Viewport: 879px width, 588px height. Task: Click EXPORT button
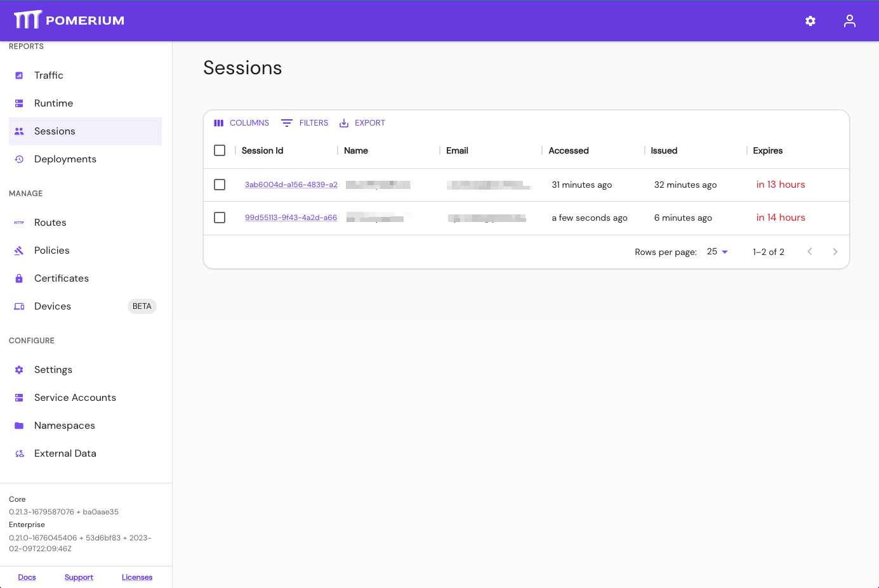362,123
